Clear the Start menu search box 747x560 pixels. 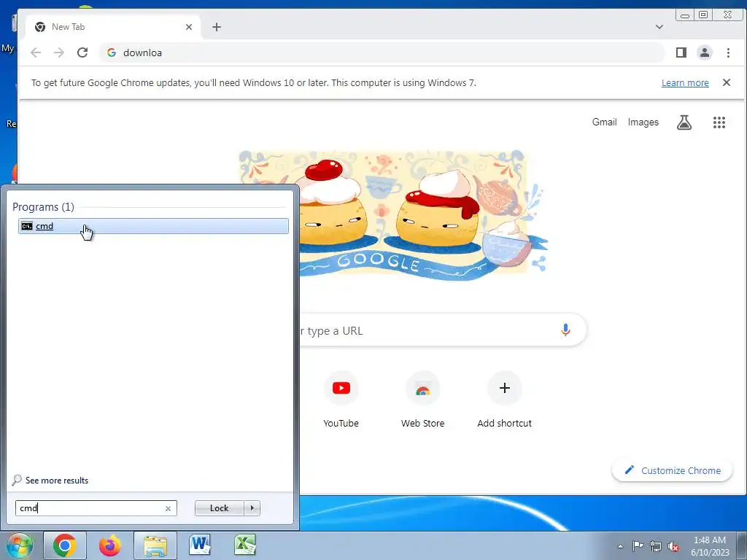point(168,508)
